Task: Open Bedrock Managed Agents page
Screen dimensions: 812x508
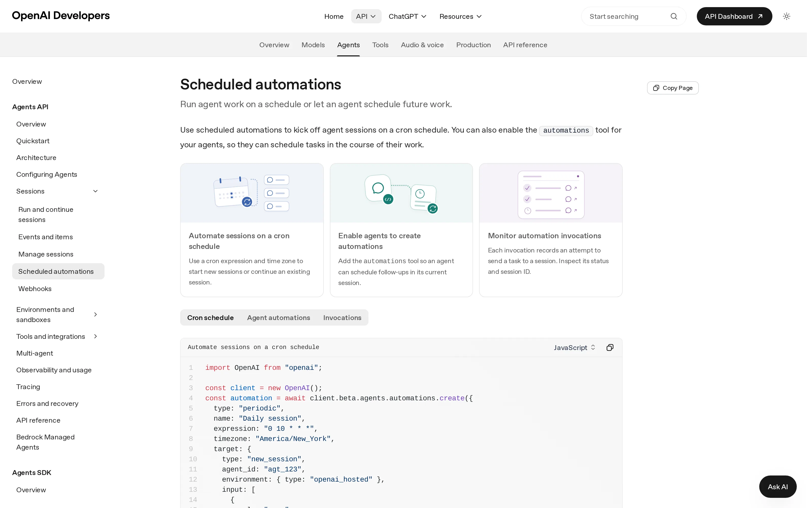Action: click(45, 442)
